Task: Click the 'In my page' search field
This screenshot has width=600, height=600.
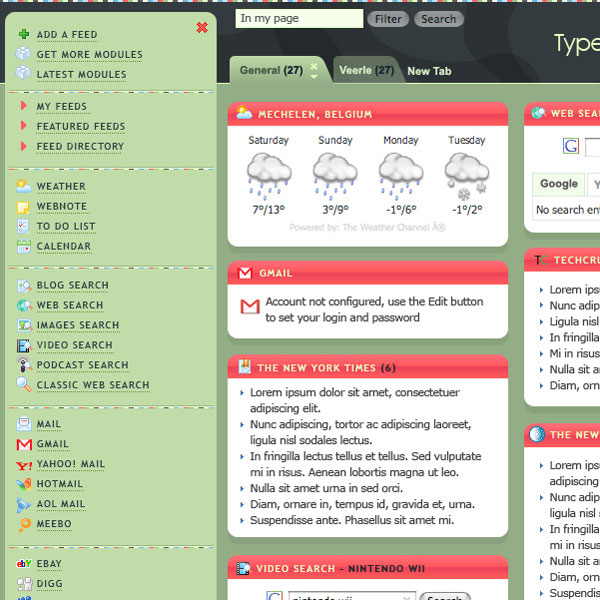Action: [x=299, y=18]
